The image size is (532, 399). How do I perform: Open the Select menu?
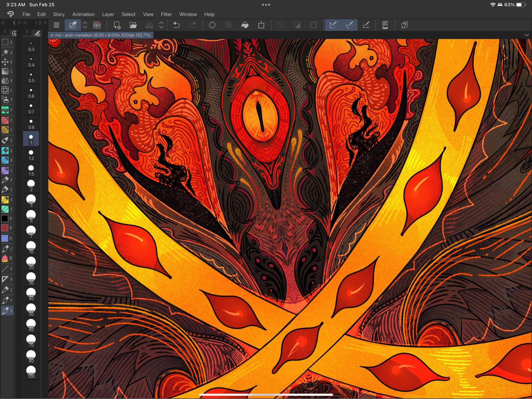(x=128, y=14)
